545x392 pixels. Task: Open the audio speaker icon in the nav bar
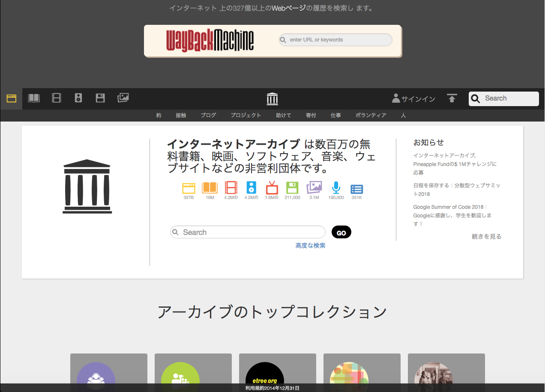[x=78, y=98]
